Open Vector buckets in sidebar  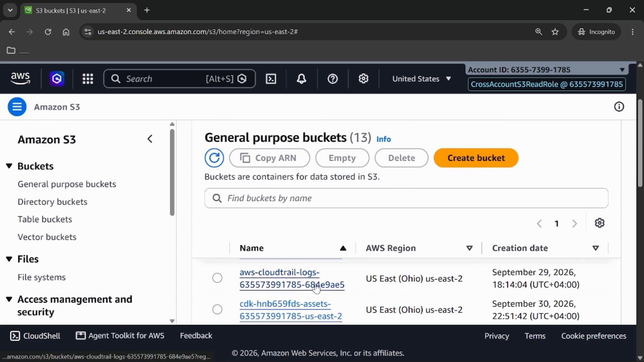click(x=47, y=237)
